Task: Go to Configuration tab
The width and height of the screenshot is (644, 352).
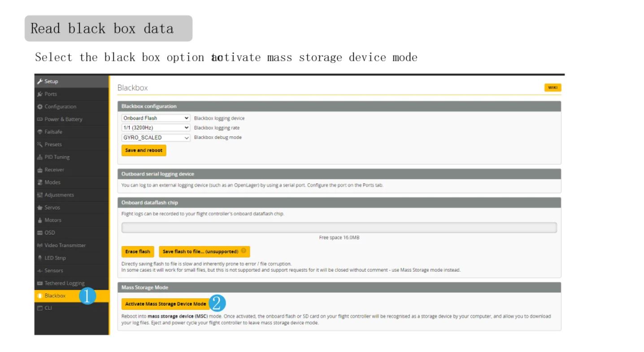Action: point(71,107)
